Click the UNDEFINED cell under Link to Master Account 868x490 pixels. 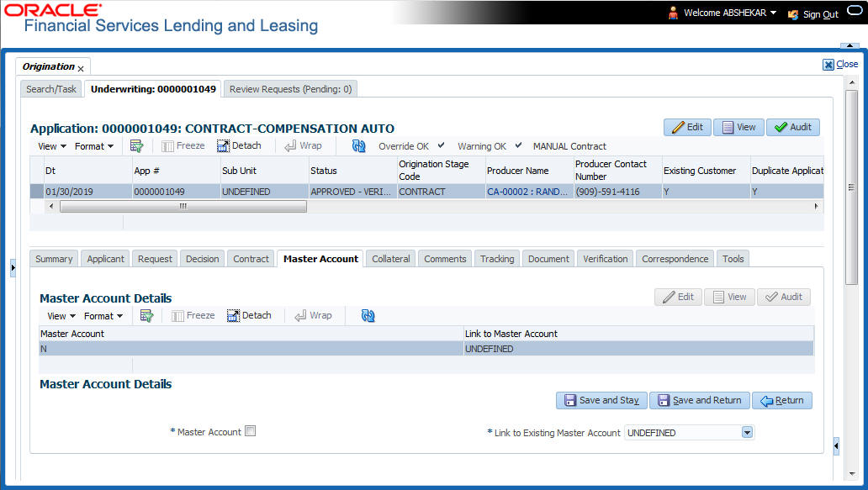click(x=638, y=349)
